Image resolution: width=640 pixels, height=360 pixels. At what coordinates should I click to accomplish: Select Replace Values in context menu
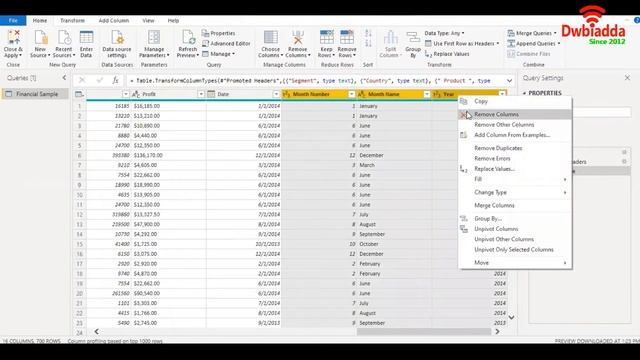point(515,169)
